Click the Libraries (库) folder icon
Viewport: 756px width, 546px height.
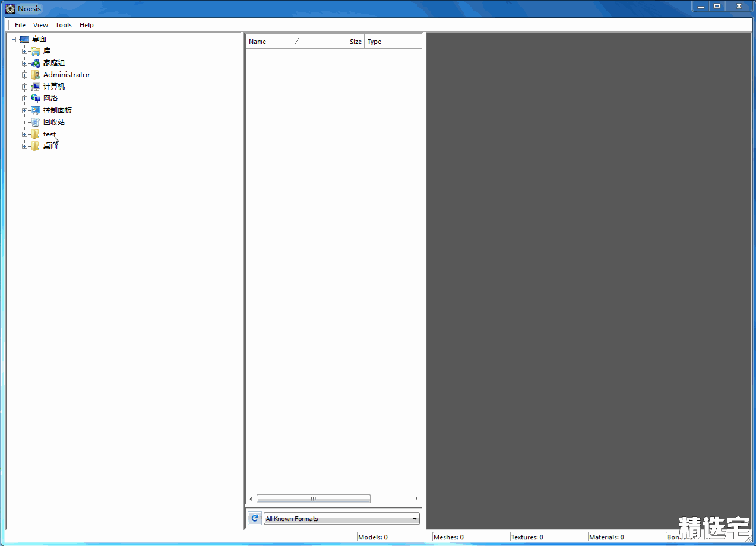coord(36,51)
